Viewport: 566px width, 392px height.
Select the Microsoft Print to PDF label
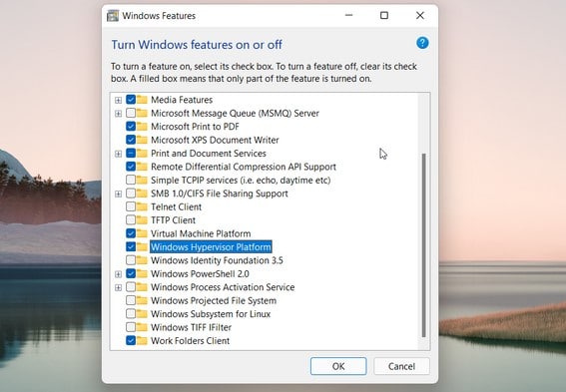pyautogui.click(x=195, y=127)
